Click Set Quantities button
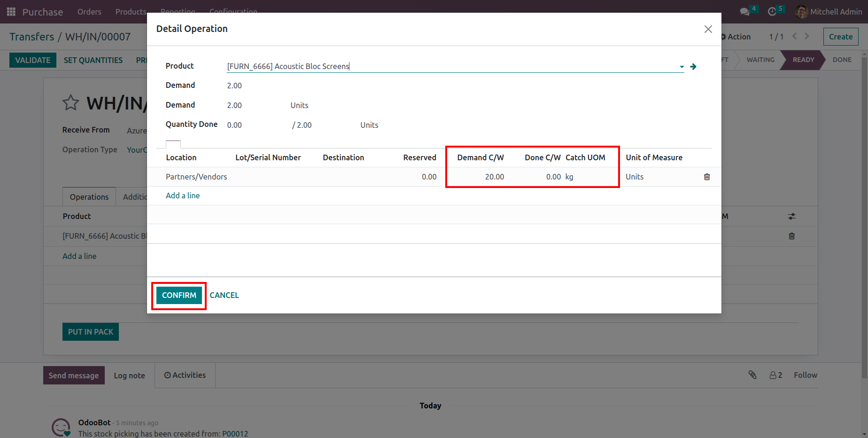 (x=93, y=60)
